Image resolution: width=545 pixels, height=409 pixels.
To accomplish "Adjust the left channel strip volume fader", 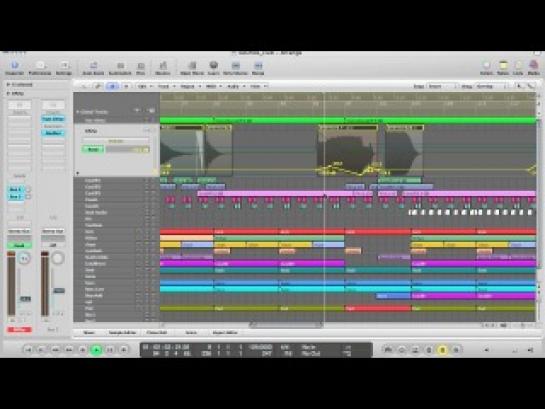I will [x=25, y=299].
